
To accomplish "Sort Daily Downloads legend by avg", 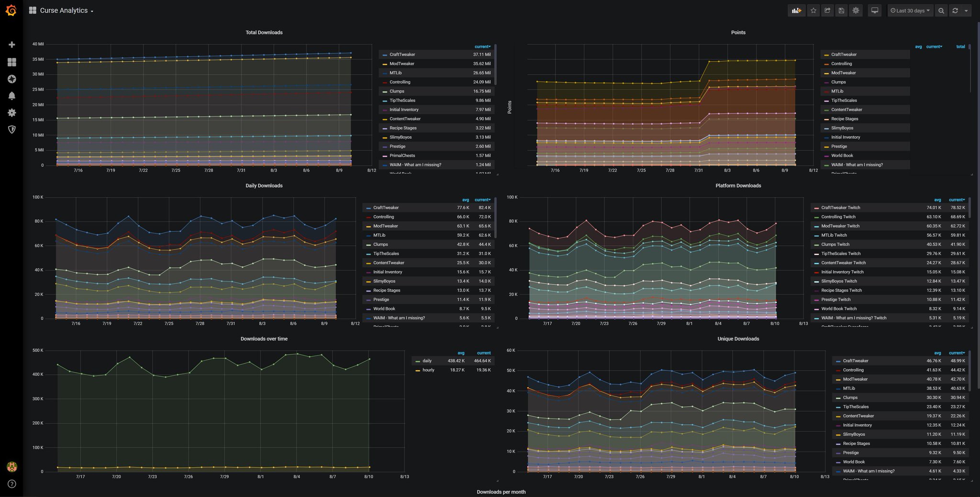I will click(465, 200).
